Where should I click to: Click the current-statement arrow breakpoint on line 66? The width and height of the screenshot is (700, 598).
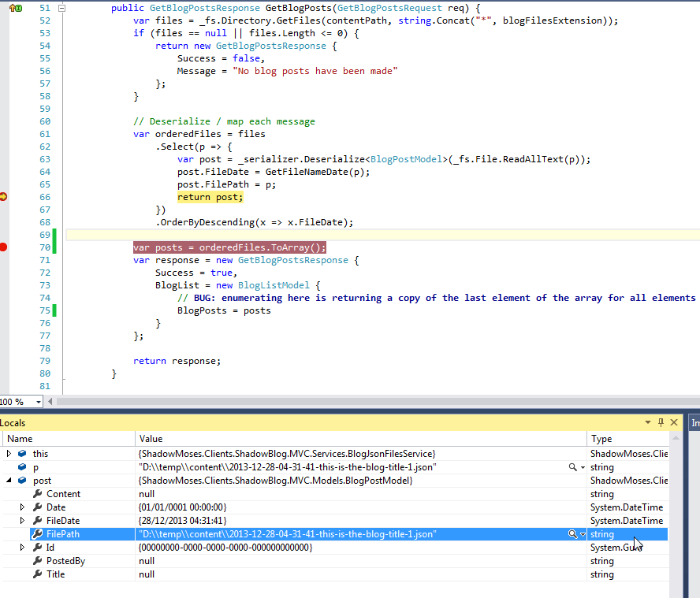coord(3,197)
